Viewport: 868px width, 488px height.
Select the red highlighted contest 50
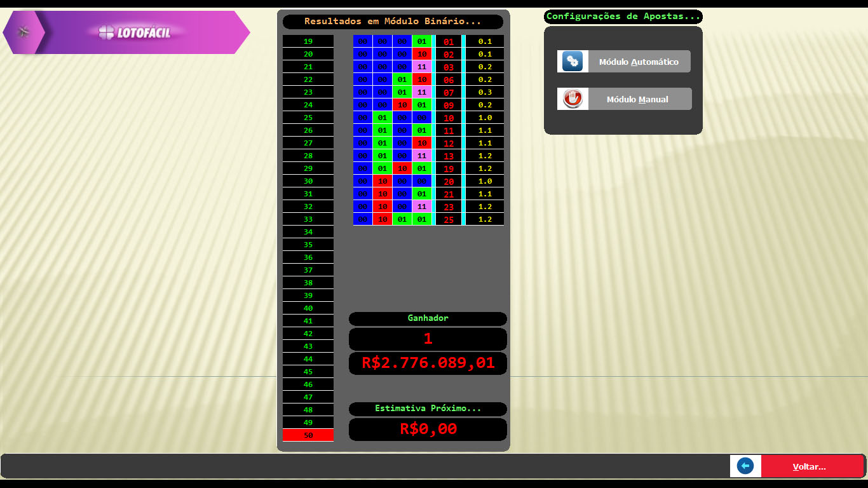[x=308, y=435]
